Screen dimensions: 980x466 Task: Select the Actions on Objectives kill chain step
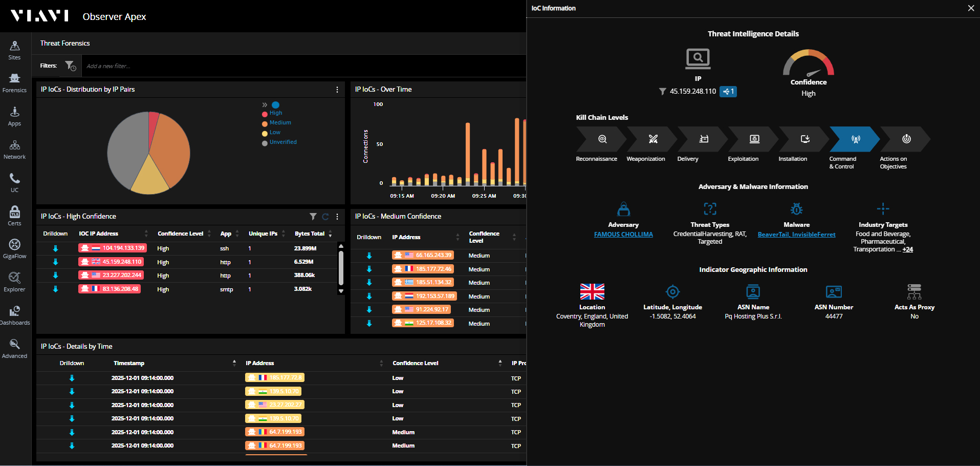point(905,139)
